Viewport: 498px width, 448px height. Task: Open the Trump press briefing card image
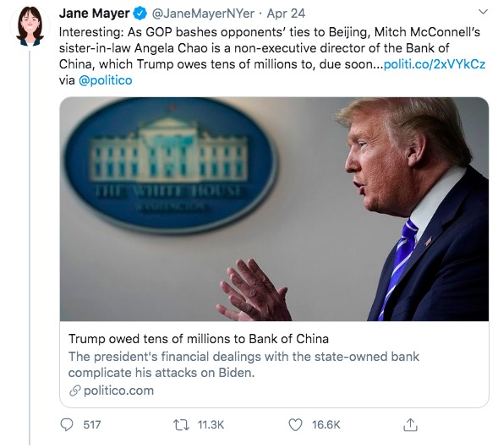point(274,209)
